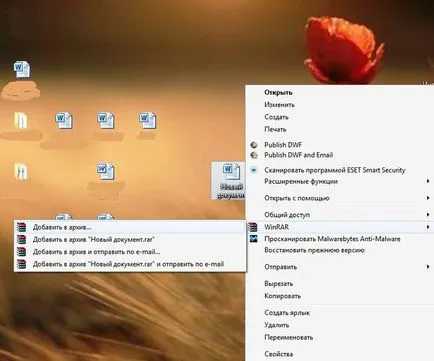Select the selected "Новый документ" Word file icon
The width and height of the screenshot is (434, 361).
(x=232, y=171)
